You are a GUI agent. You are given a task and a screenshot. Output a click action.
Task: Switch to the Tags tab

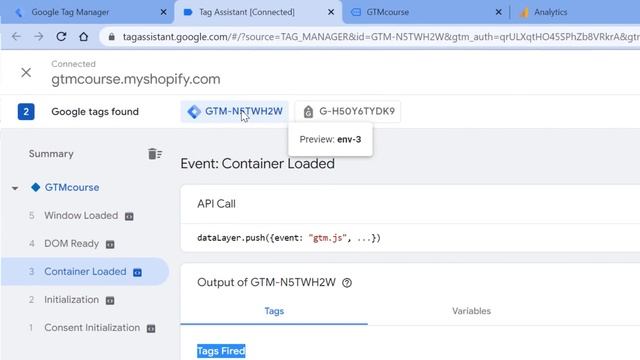[274, 311]
